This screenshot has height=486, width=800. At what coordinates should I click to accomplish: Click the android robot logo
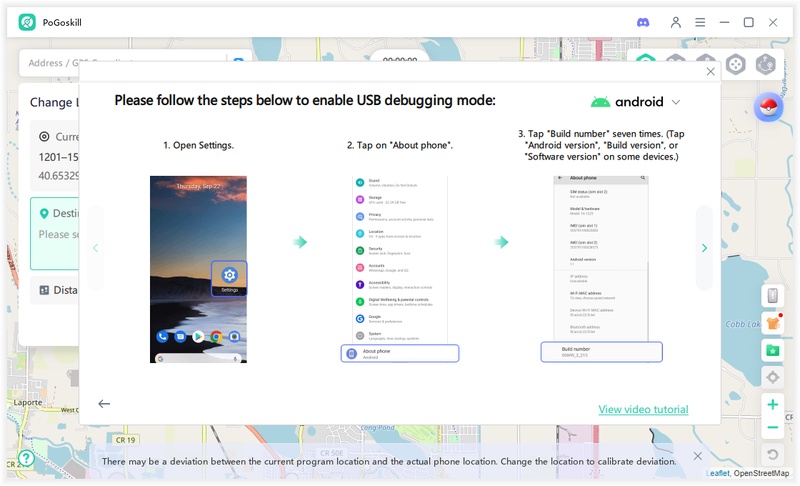[x=600, y=102]
